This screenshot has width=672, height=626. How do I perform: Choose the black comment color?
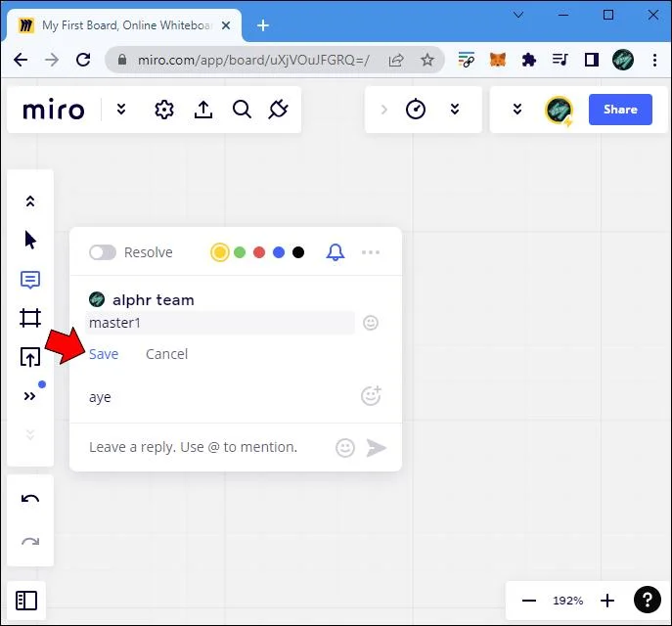(298, 252)
